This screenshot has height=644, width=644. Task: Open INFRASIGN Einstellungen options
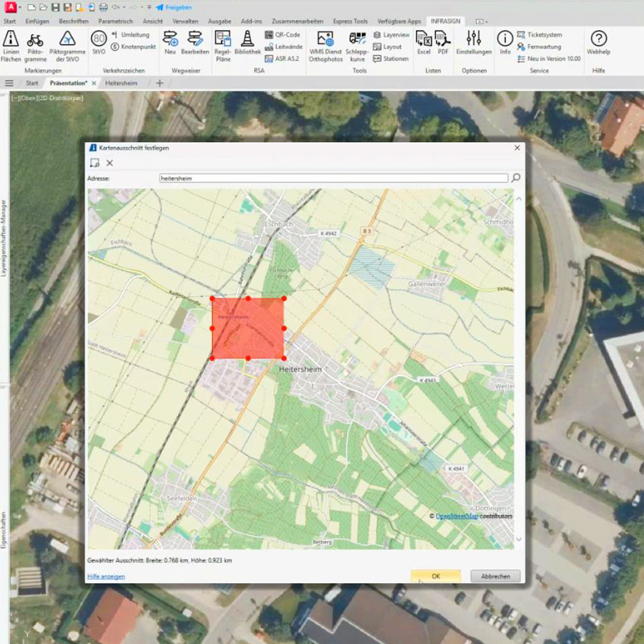point(474,43)
